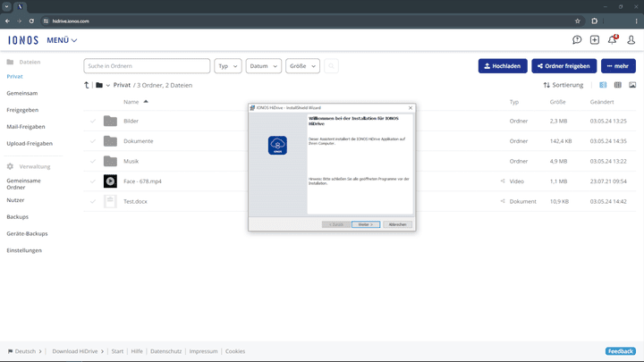Expand Download HiDrive footer menu
Viewport: 644px width, 362px height.
[78, 351]
